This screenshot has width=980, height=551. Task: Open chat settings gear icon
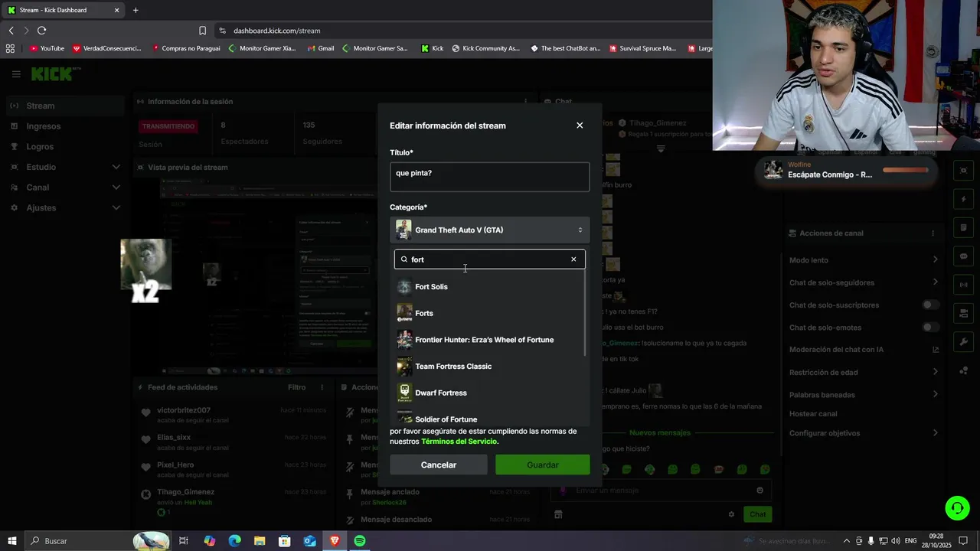coord(731,514)
